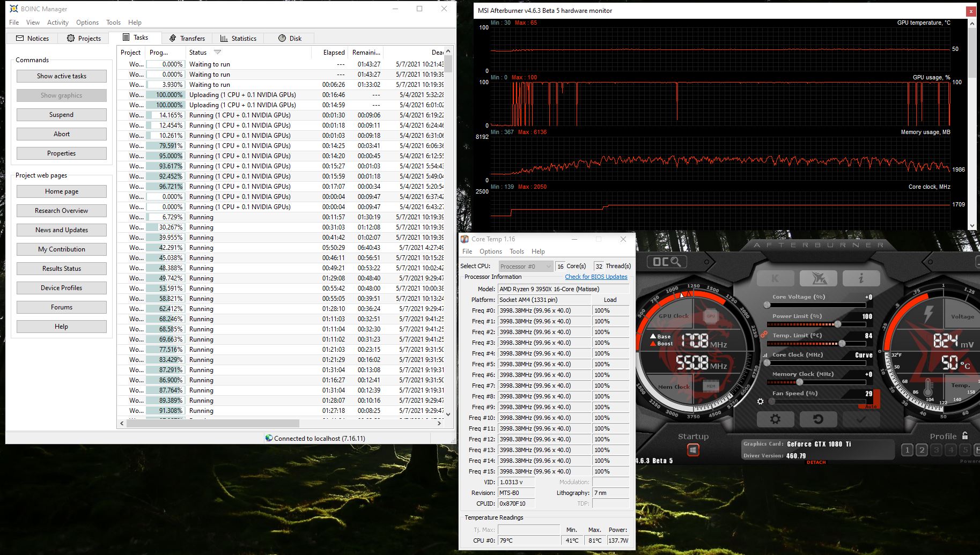Image resolution: width=980 pixels, height=555 pixels.
Task: Switch to the Projects tab in BOINC
Action: pos(84,38)
